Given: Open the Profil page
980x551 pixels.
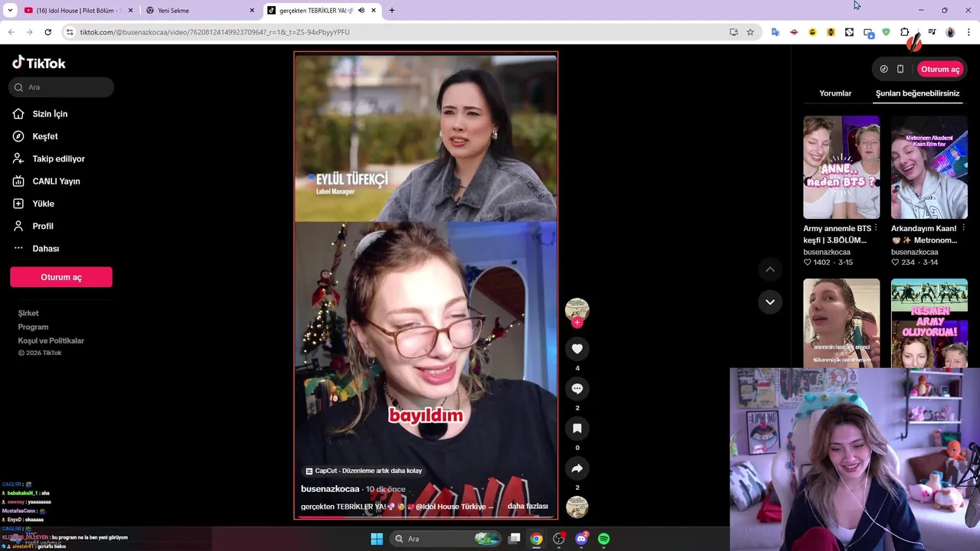Looking at the screenshot, I should coord(43,226).
